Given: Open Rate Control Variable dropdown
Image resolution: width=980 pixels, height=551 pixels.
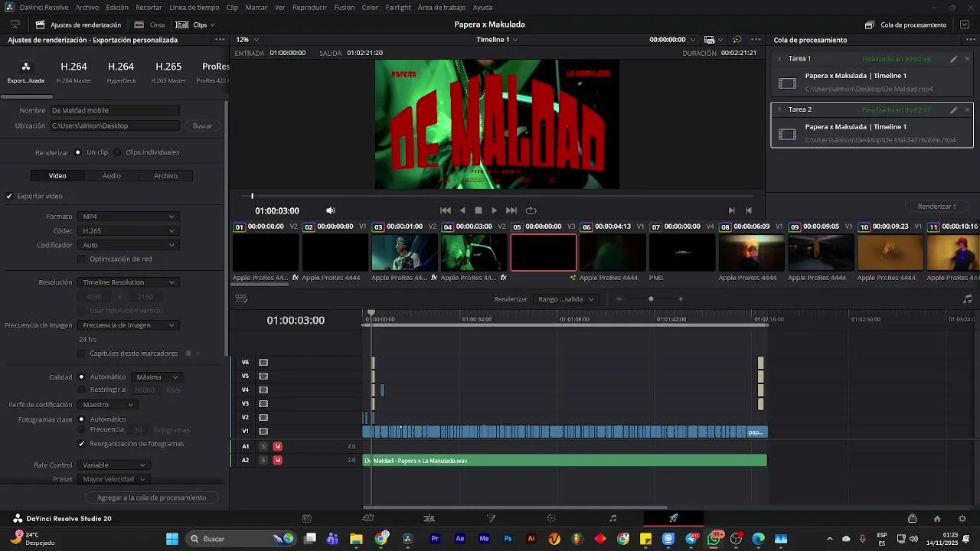Looking at the screenshot, I should pos(113,465).
